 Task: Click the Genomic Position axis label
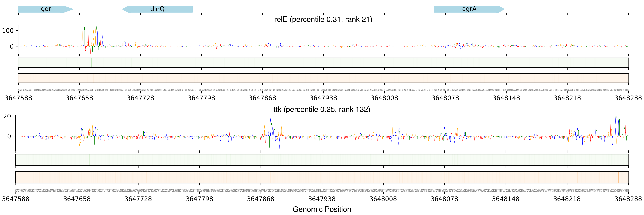point(322,209)
